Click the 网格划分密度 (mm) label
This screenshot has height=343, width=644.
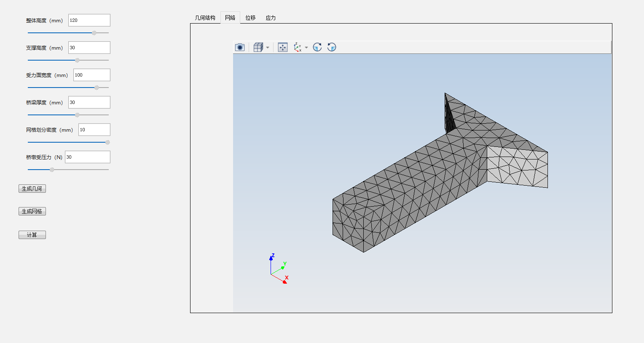49,130
